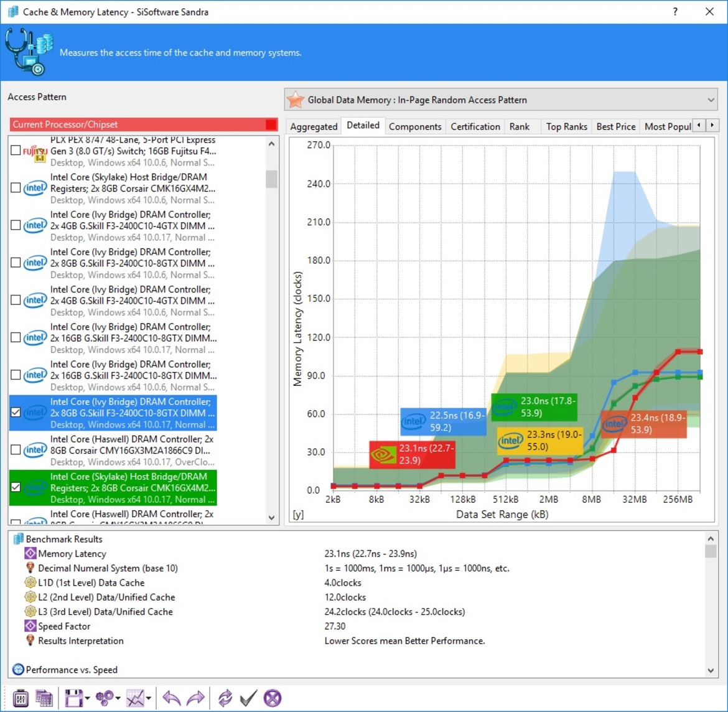Click the [y] axis toggle label

(x=298, y=515)
